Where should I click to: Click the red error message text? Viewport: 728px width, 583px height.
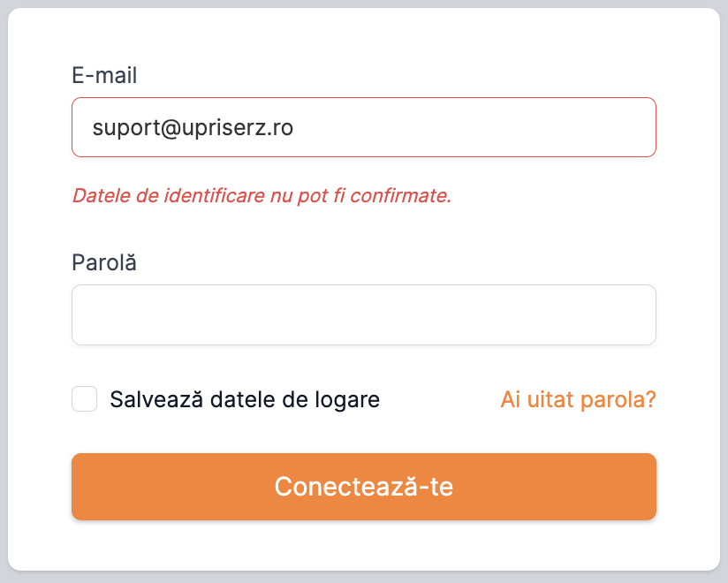pos(262,195)
